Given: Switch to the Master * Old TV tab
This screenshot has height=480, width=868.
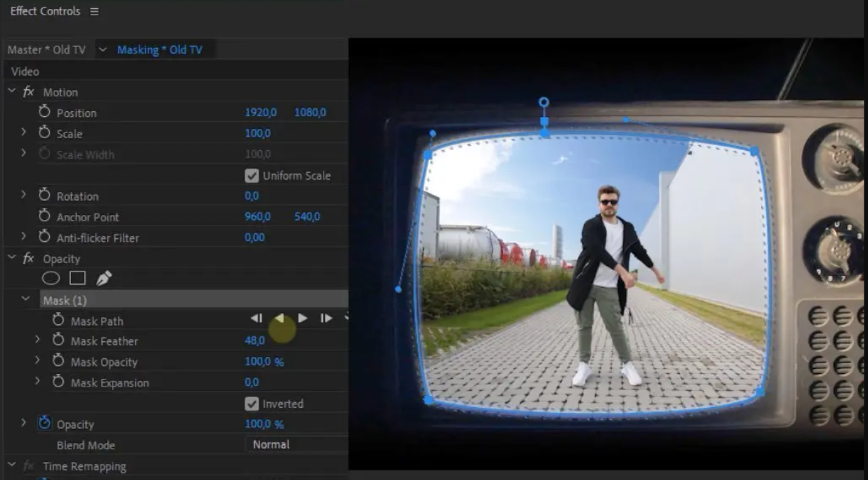Looking at the screenshot, I should (46, 49).
